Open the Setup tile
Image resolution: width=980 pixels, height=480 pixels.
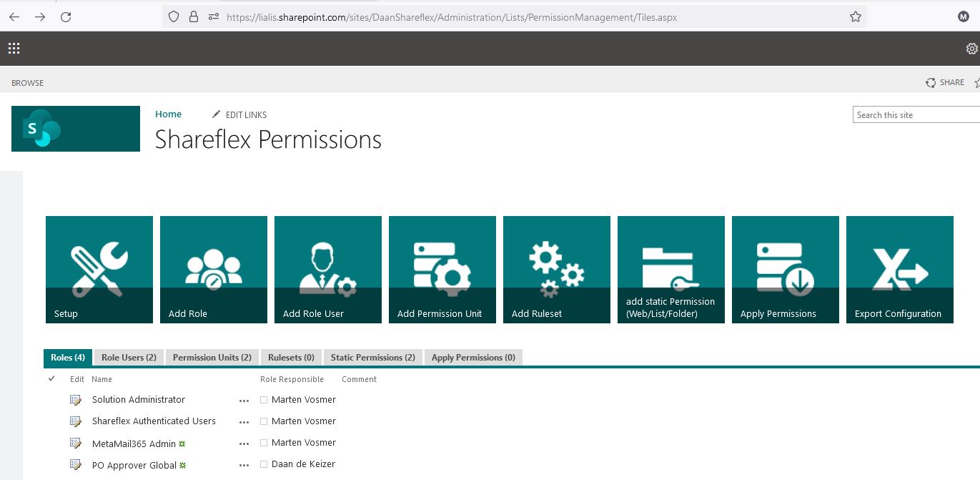coord(99,270)
